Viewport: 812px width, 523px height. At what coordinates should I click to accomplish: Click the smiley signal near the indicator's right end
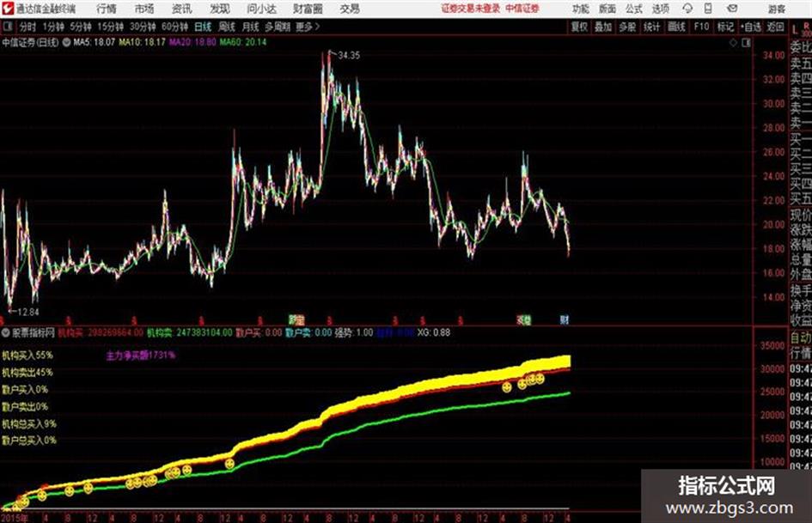pyautogui.click(x=540, y=379)
